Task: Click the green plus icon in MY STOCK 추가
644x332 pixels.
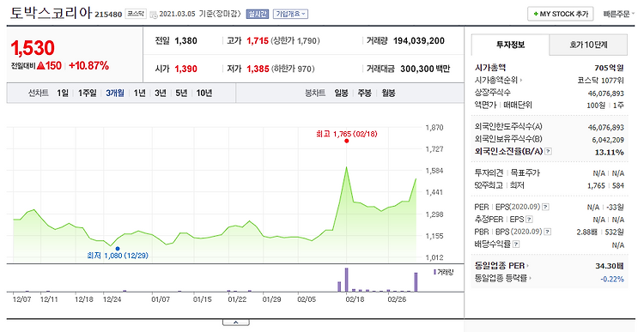Action: tap(536, 14)
